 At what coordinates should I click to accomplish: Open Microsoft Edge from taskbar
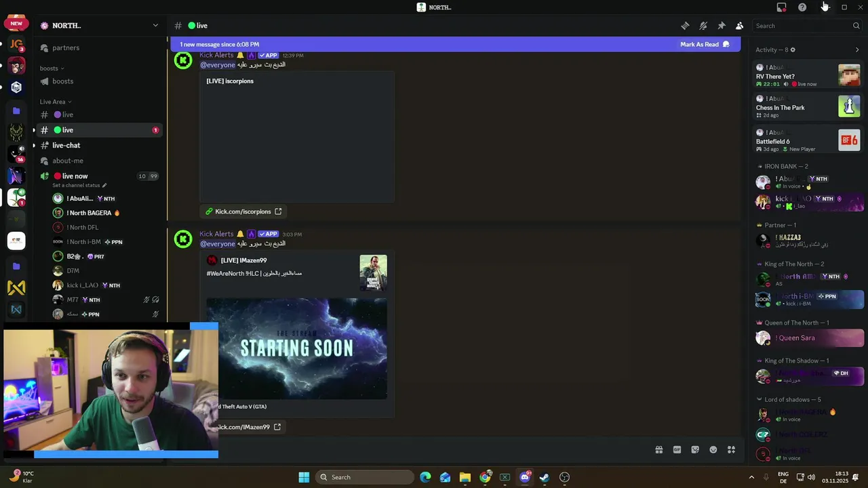(x=425, y=477)
